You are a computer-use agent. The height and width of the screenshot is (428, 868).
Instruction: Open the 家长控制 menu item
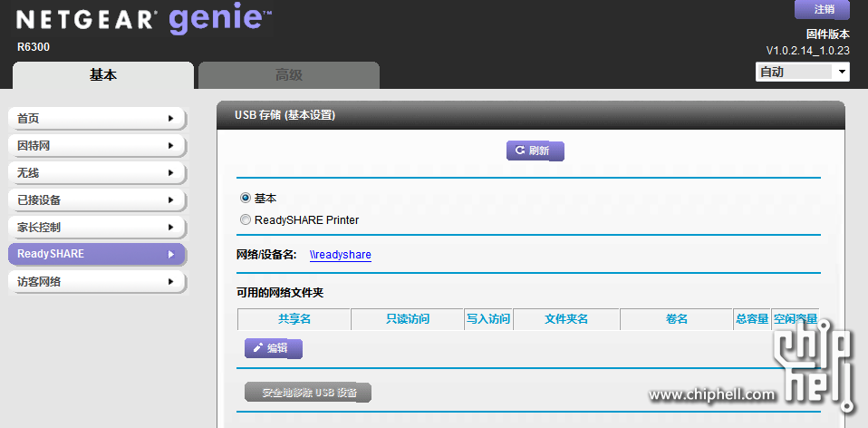pyautogui.click(x=97, y=227)
